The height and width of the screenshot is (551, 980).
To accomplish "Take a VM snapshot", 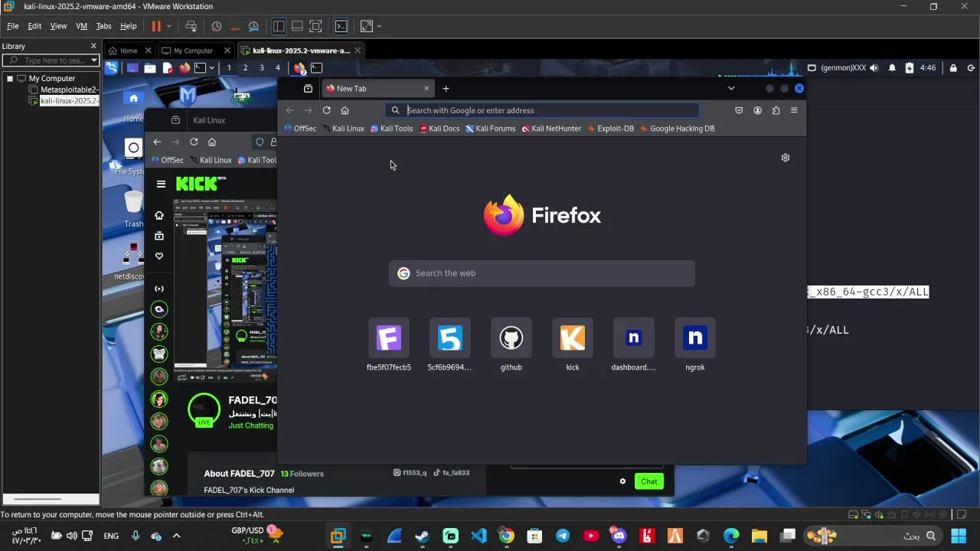I will tap(217, 26).
